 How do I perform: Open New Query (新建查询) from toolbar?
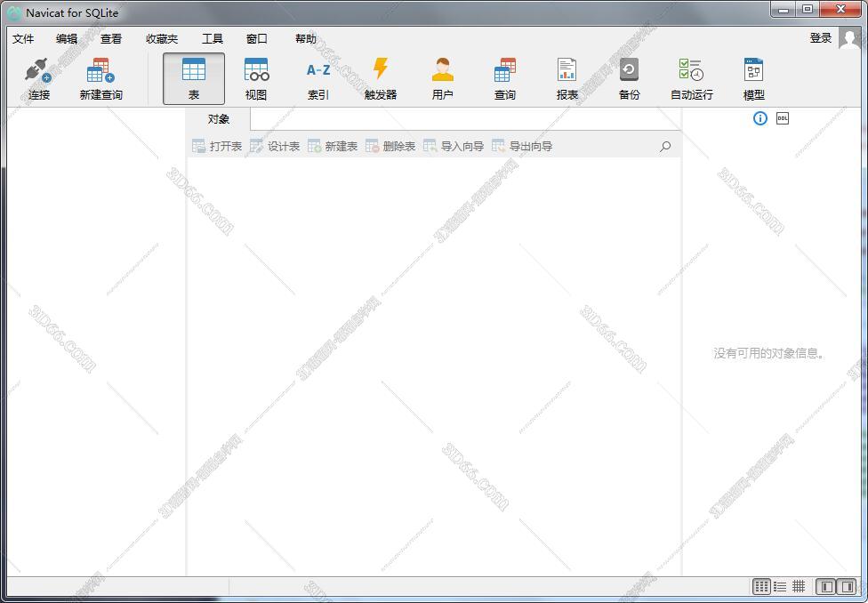tap(100, 78)
